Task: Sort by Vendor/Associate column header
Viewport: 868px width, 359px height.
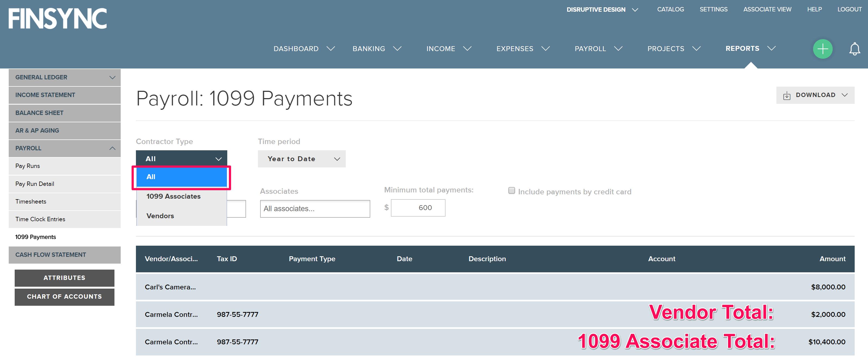Action: click(171, 259)
